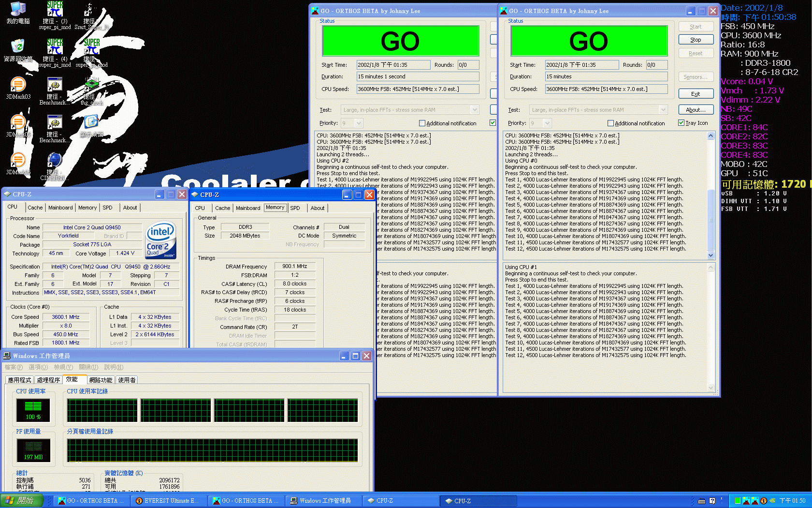Click scroll-up arrow of ORTHOS upper log
Screen dimensions: 812x508
pyautogui.click(x=710, y=136)
